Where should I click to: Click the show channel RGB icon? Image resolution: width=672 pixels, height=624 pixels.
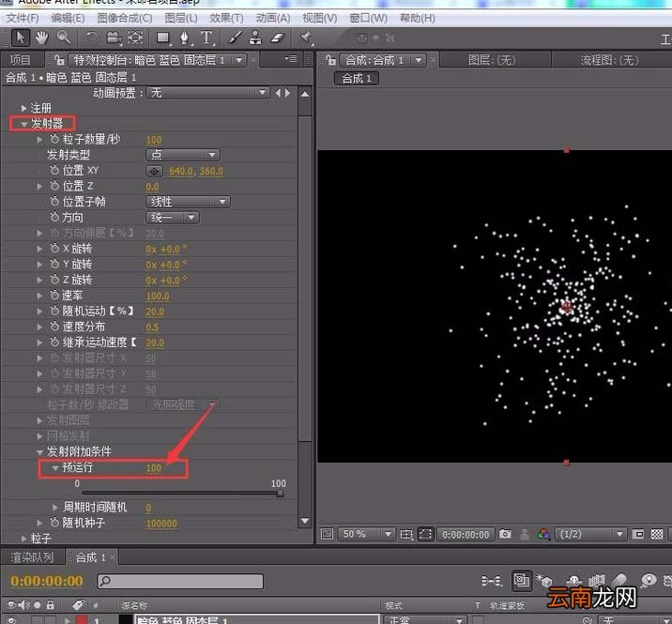pyautogui.click(x=543, y=534)
